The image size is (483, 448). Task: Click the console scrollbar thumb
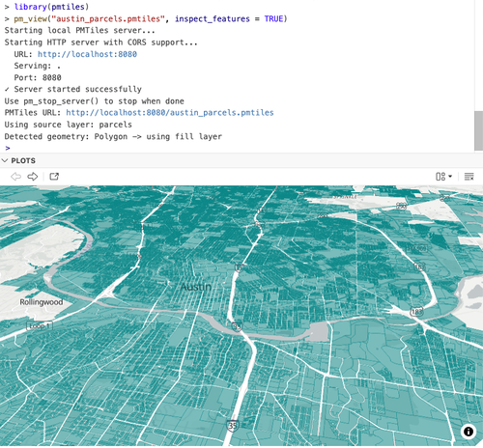click(478, 130)
